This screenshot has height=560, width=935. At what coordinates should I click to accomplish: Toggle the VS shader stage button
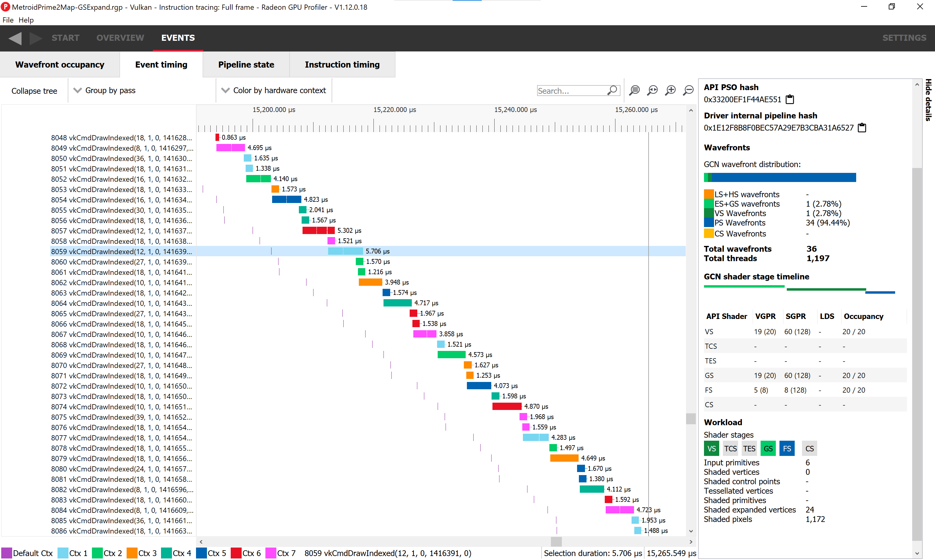(711, 449)
